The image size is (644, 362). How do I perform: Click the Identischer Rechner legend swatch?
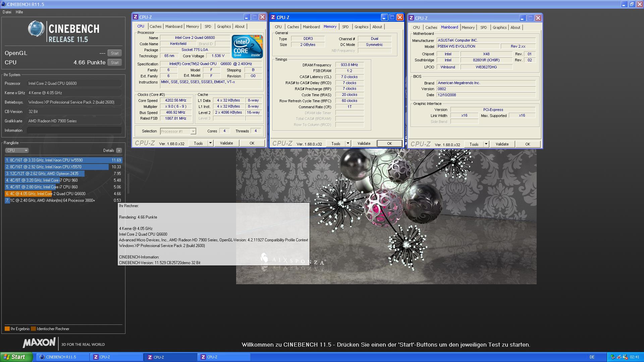point(33,329)
